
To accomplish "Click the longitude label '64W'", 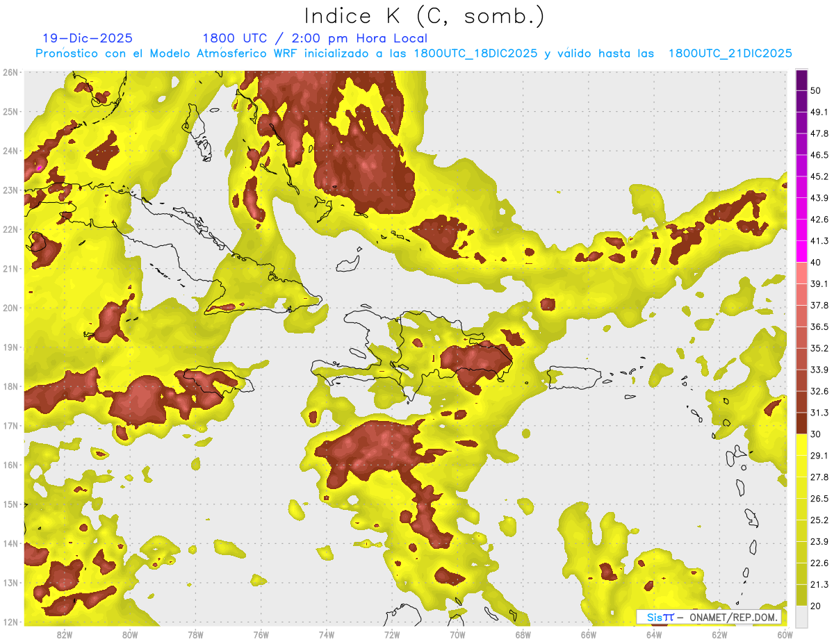I will 653,635.
